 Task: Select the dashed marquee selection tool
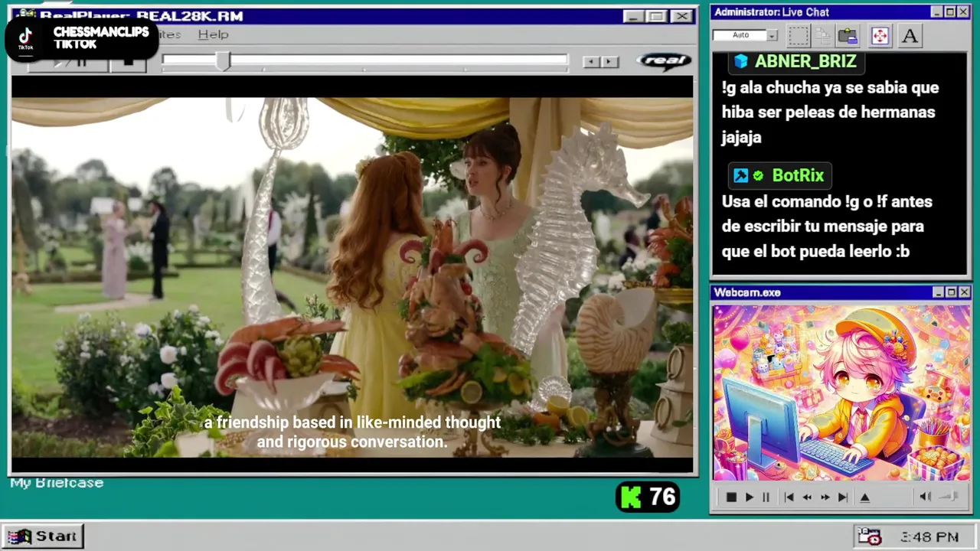(x=799, y=35)
